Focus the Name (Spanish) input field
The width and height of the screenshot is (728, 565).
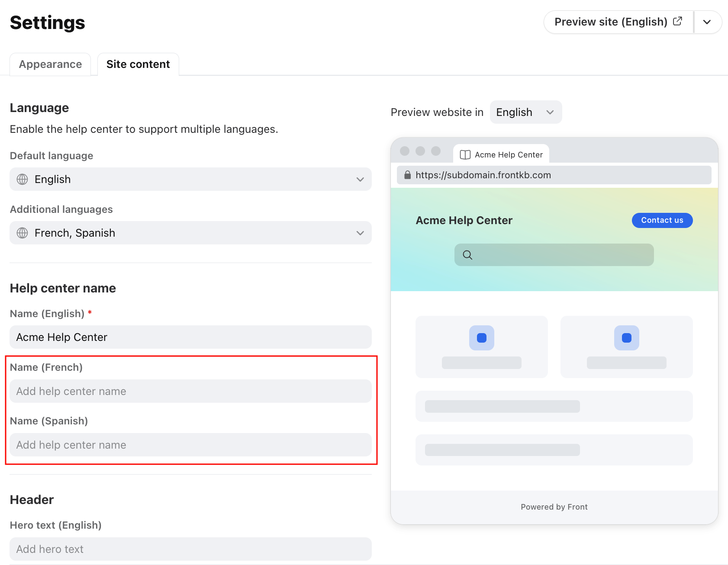coord(190,445)
